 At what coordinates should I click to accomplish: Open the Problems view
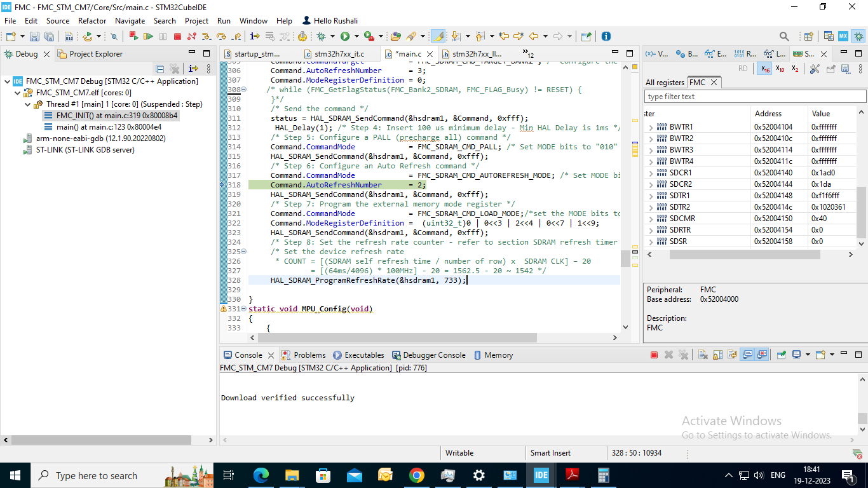pos(309,355)
